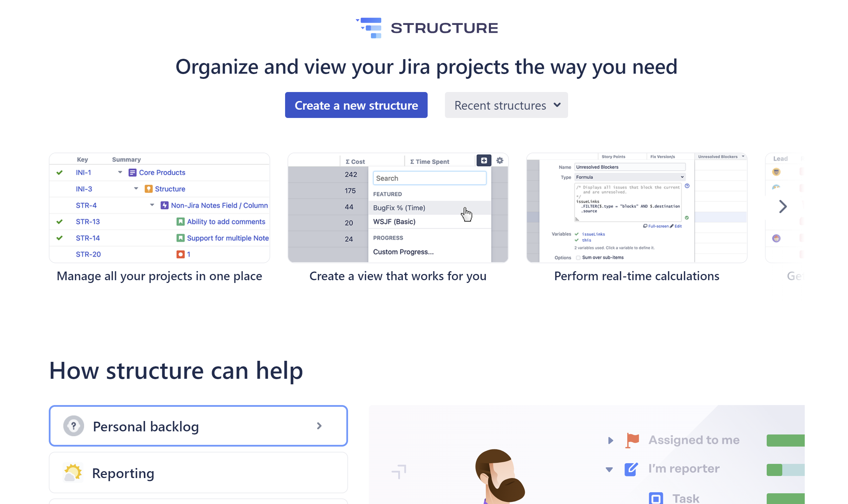Click the Structure logo icon
Screen dimensions: 848x504
tap(370, 28)
